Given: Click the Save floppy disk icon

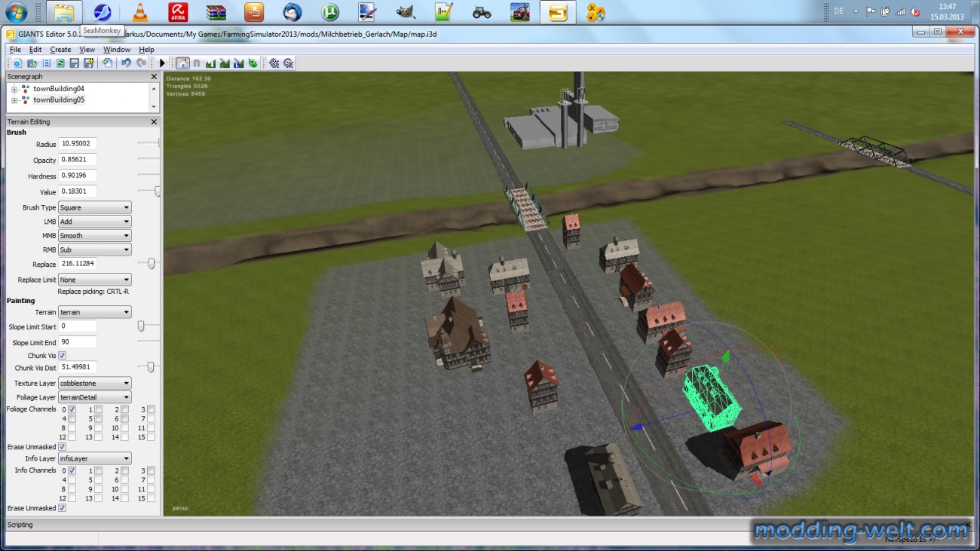Looking at the screenshot, I should point(74,63).
